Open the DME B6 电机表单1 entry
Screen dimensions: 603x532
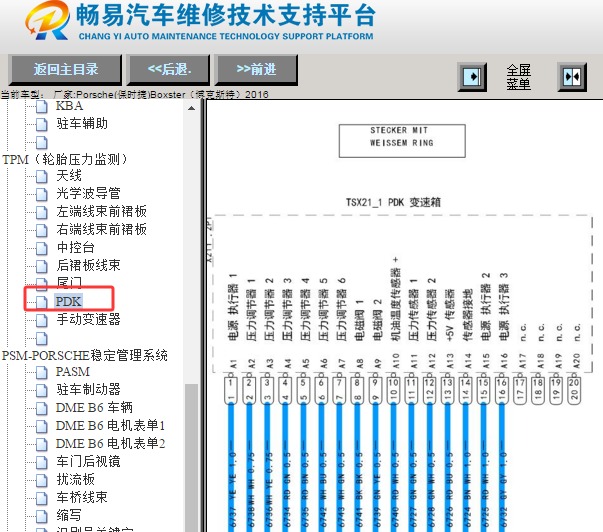click(110, 425)
